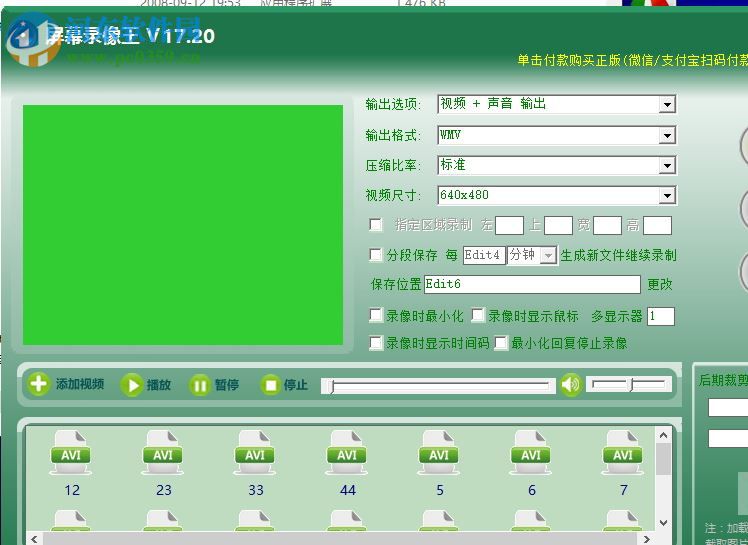Click the file name label 7
The height and width of the screenshot is (545, 748).
point(623,490)
